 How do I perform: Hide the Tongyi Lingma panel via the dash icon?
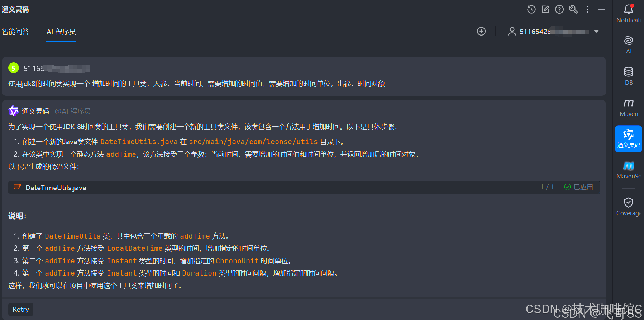601,9
